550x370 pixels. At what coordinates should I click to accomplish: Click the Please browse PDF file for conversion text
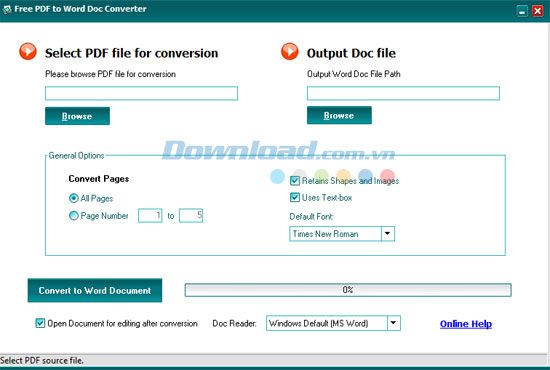coord(110,74)
